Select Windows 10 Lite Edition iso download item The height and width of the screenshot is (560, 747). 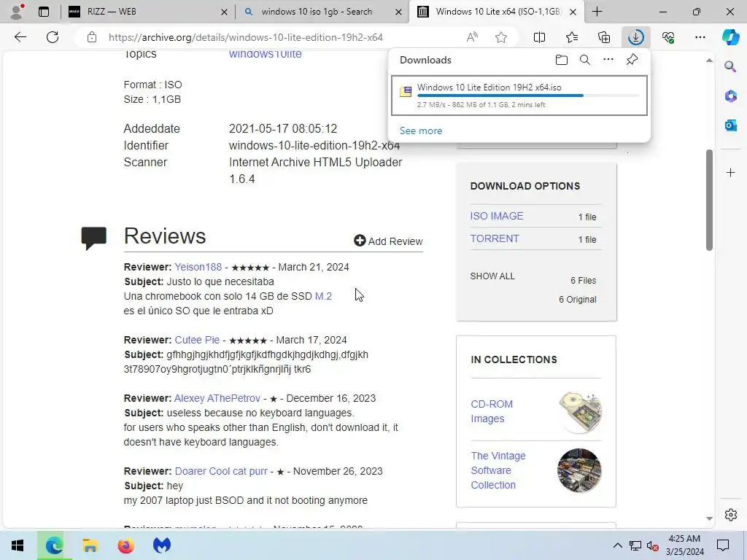(x=519, y=96)
